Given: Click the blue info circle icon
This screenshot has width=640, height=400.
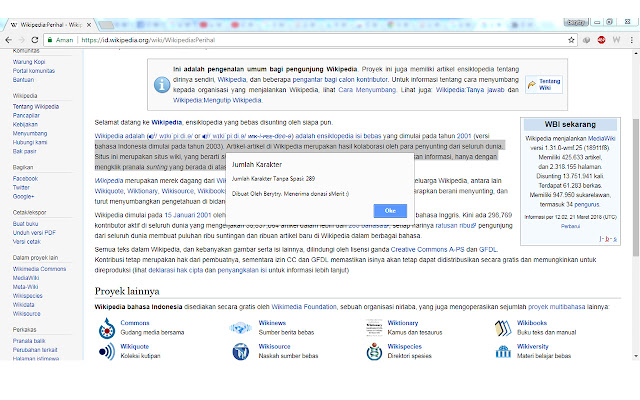Looking at the screenshot, I should [x=162, y=84].
